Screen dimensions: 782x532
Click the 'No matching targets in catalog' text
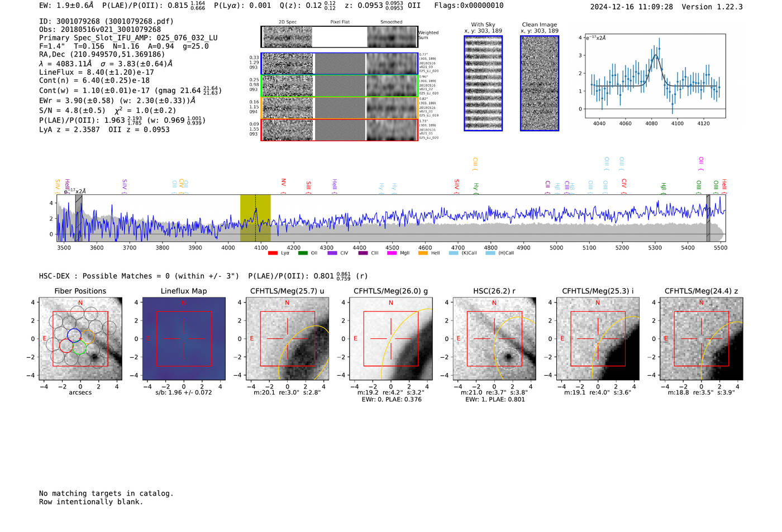[x=106, y=493]
